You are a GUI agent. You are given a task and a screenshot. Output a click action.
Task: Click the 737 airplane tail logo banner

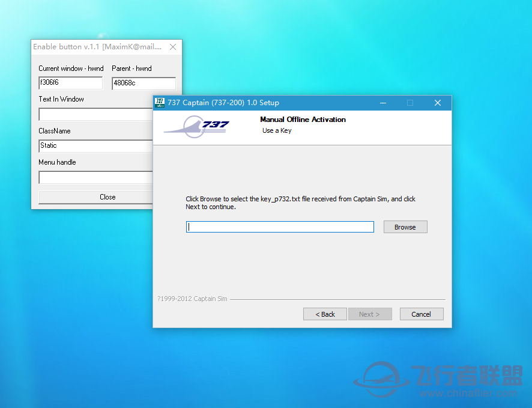(196, 127)
